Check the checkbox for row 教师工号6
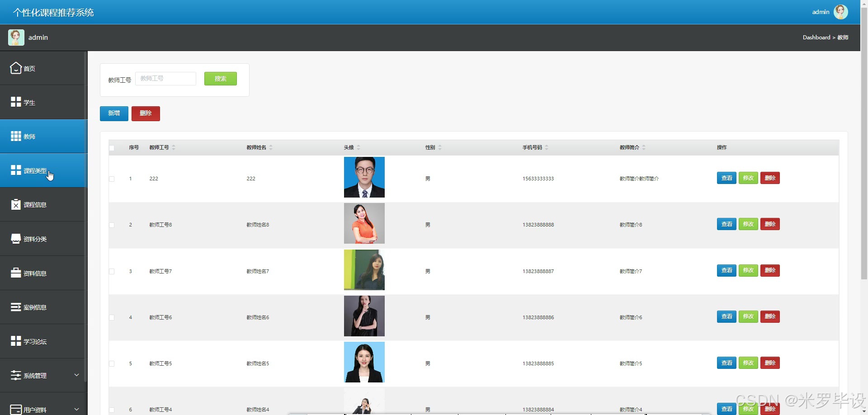This screenshot has width=868, height=415. click(112, 318)
